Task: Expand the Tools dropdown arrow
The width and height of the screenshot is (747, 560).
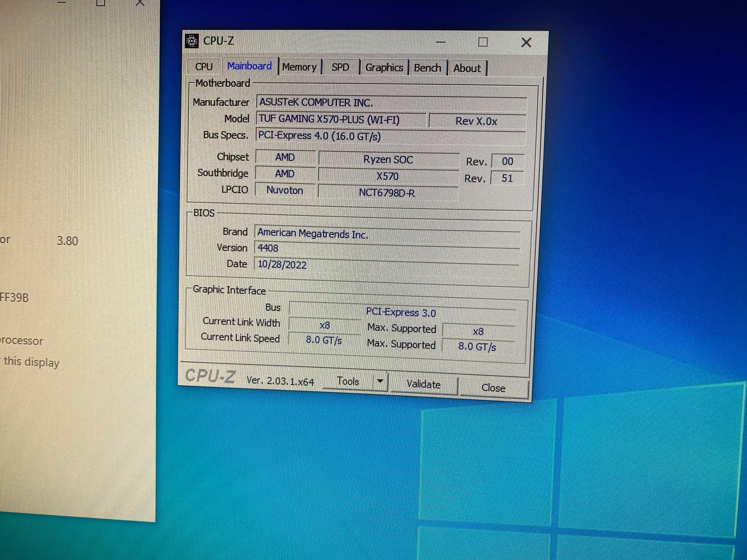Action: (x=380, y=381)
